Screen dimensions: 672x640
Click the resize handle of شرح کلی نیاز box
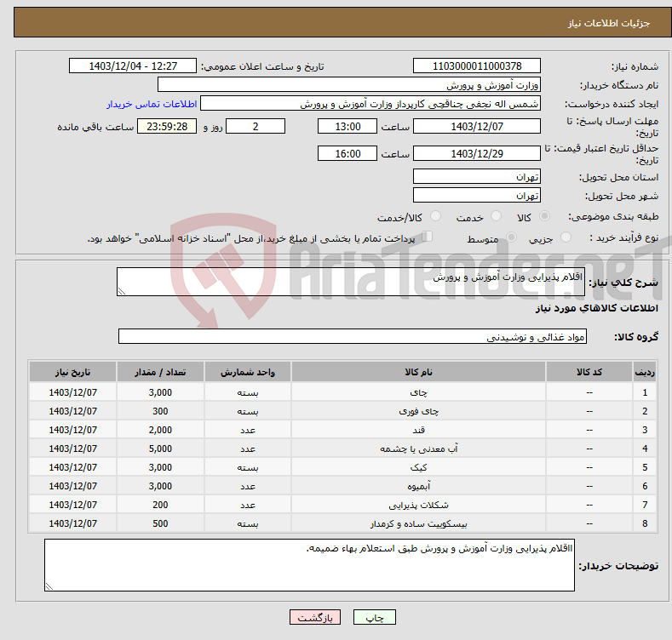122,291
